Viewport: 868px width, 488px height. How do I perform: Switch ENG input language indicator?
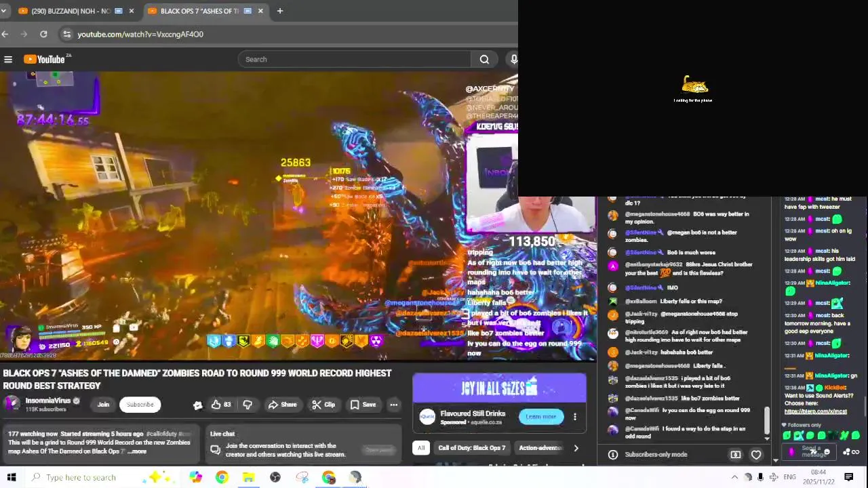click(x=789, y=477)
